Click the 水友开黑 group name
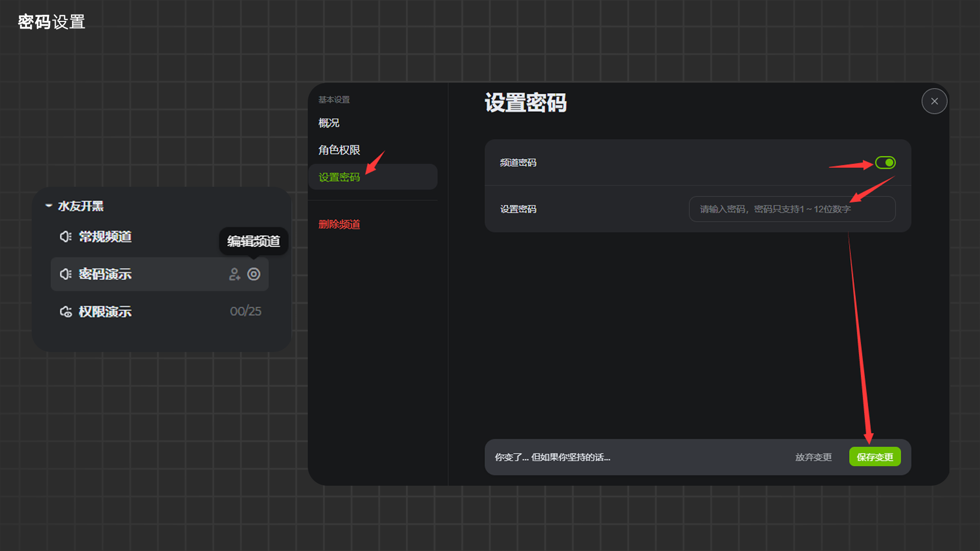This screenshot has width=980, height=551. 81,206
